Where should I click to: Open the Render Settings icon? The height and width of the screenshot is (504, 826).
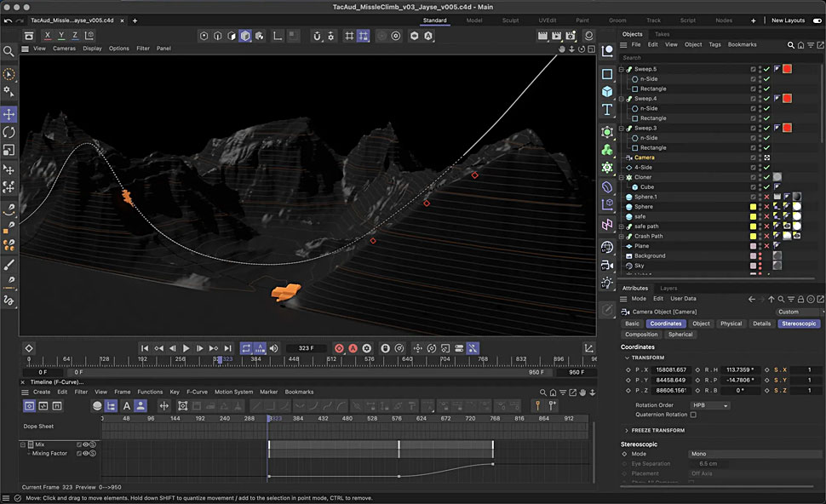(x=571, y=35)
